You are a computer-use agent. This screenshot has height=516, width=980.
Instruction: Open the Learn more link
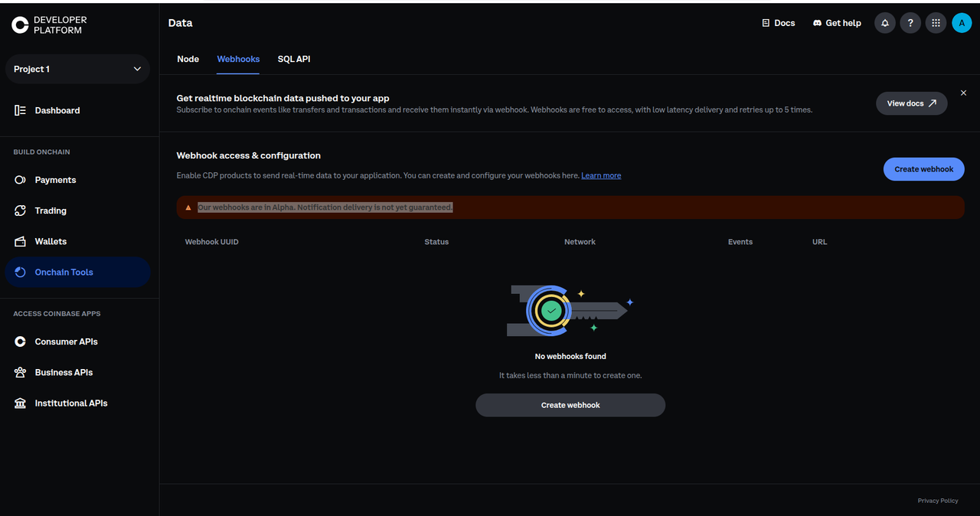coord(601,175)
